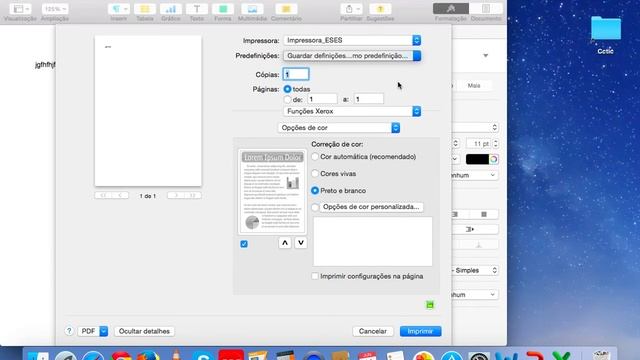Open the Simples dropdown in sidebar
The image size is (640, 360).
(x=475, y=270)
